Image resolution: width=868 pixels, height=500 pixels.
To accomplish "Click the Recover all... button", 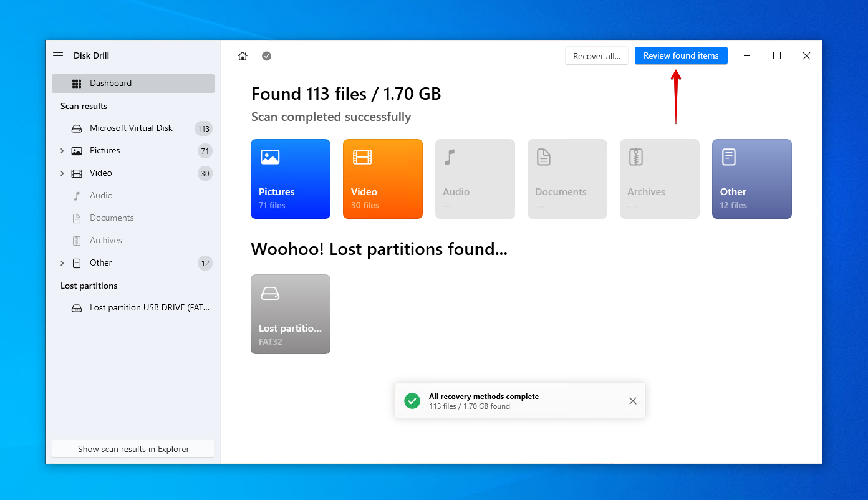I will click(597, 55).
